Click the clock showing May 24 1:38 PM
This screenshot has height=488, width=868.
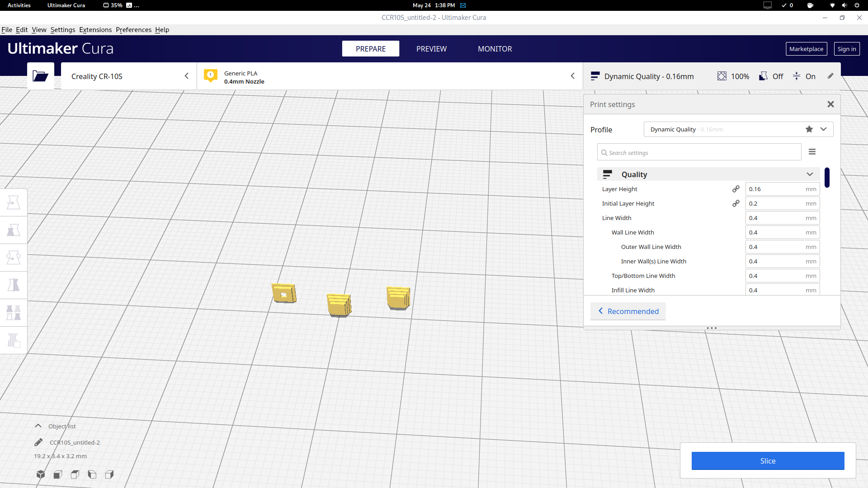(434, 5)
